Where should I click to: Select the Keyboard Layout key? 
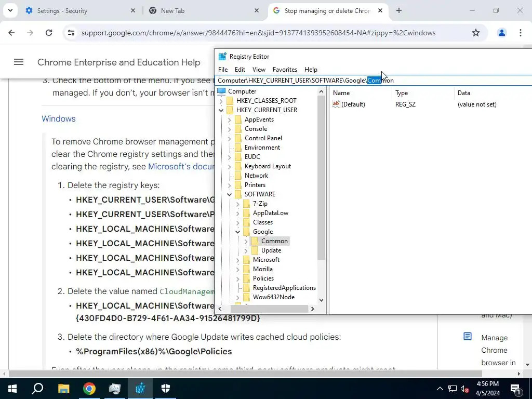point(268,166)
